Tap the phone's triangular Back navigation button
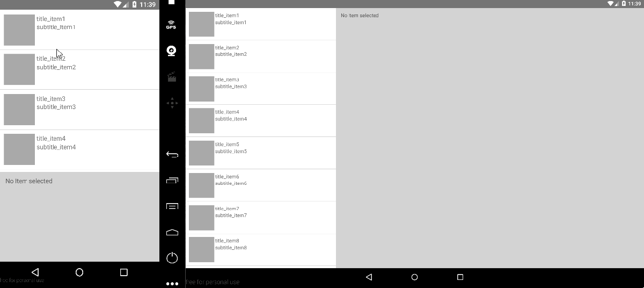 click(35, 272)
